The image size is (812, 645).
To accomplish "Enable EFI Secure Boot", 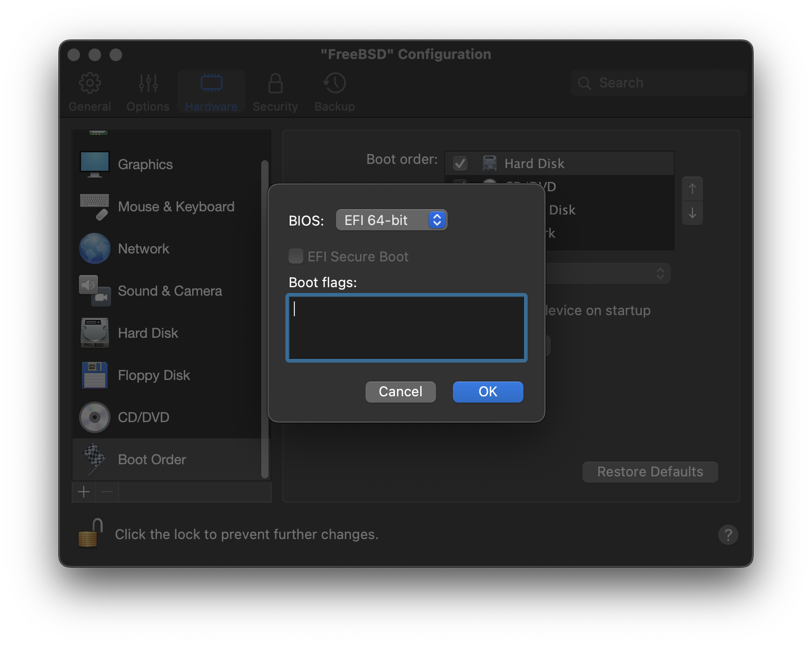I will (x=296, y=256).
